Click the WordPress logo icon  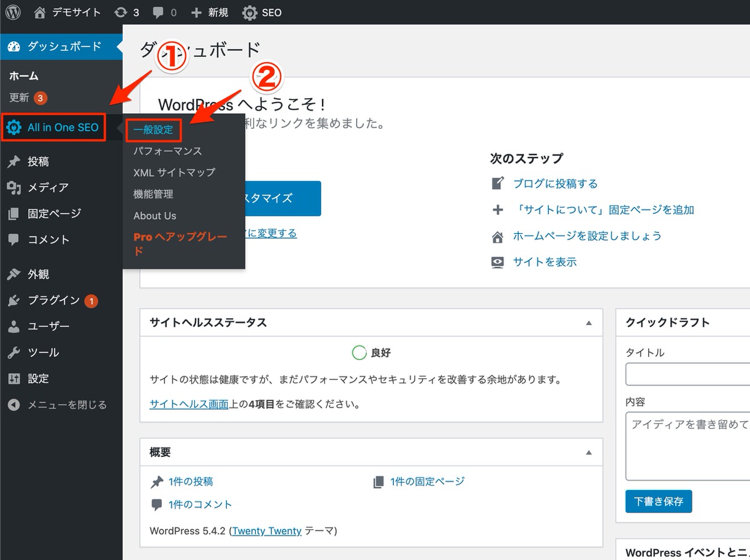pos(13,12)
